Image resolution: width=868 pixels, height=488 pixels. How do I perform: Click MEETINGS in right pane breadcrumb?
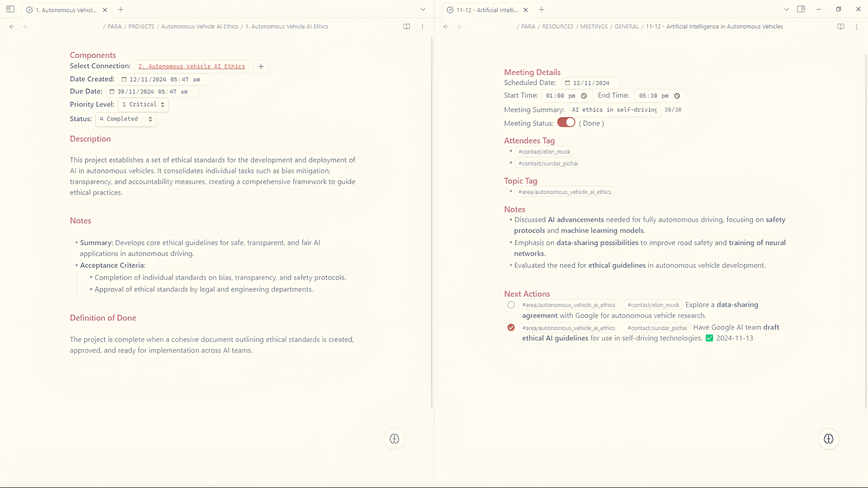594,26
